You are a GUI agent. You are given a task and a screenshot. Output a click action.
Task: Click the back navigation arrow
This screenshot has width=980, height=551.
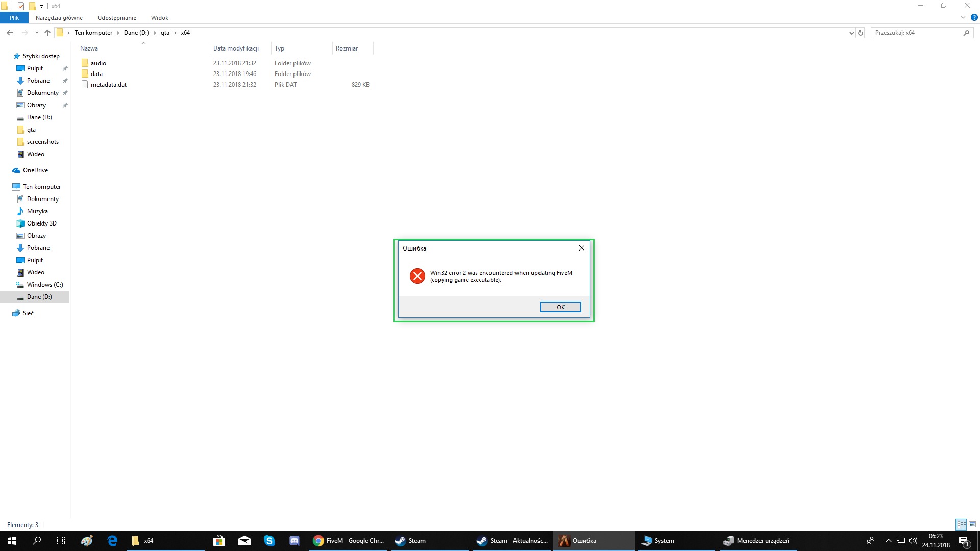coord(10,33)
